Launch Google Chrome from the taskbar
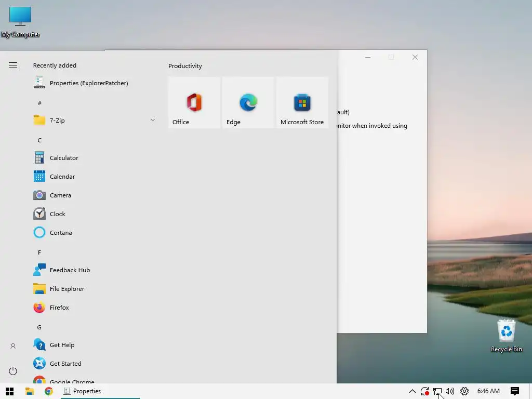The image size is (532, 399). (48, 391)
